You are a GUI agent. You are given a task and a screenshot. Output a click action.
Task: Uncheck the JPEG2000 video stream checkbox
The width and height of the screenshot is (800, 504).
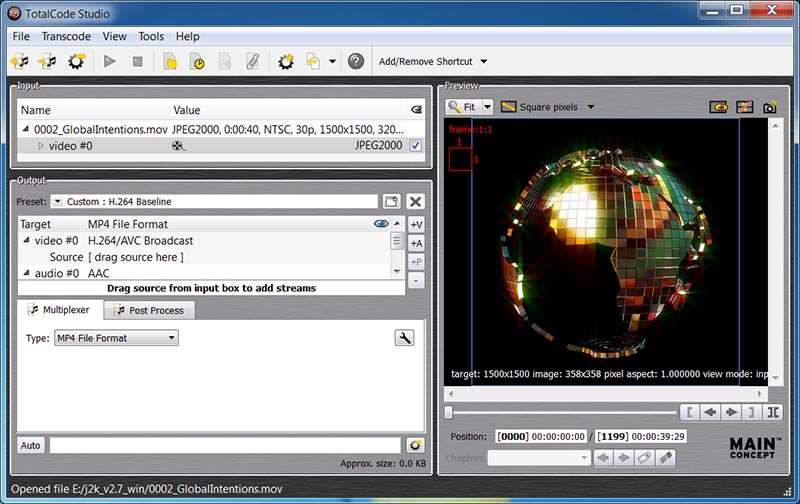click(x=415, y=145)
